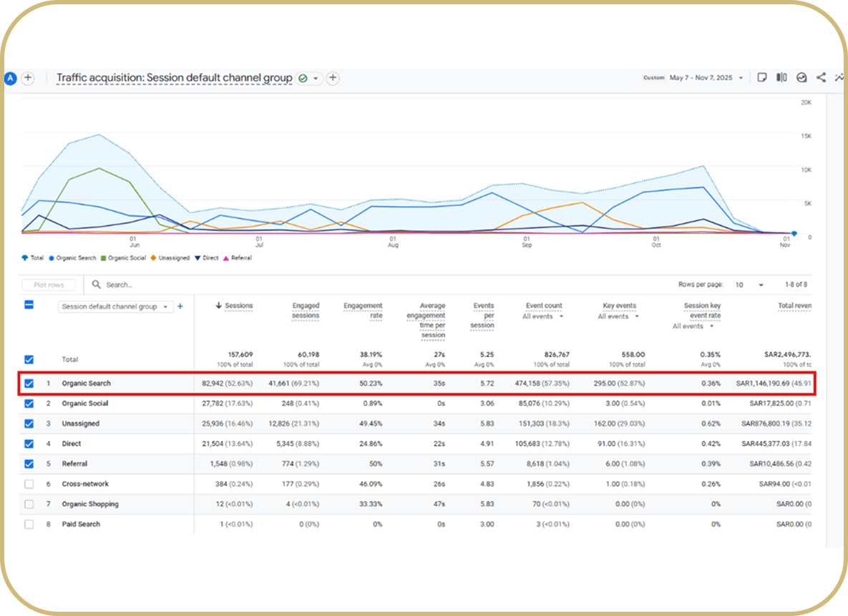The image size is (848, 616).
Task: Expand the Session default channel group dropdown
Action: coord(115,307)
